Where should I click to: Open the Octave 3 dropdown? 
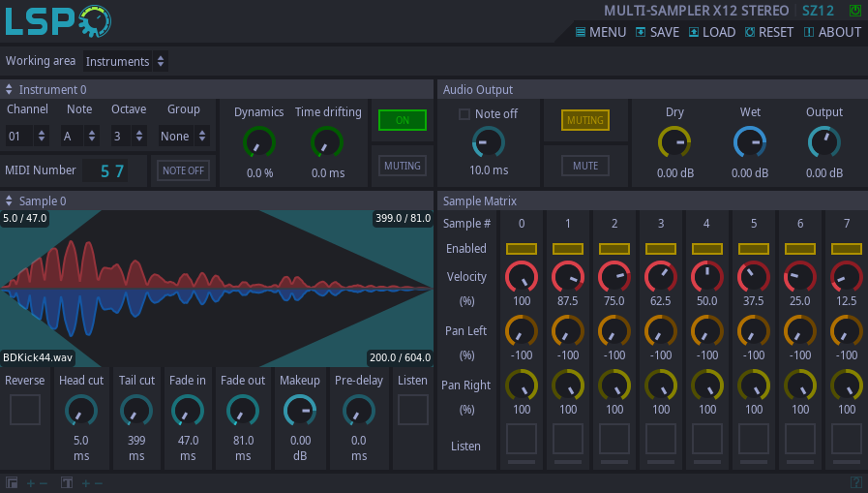(x=129, y=136)
